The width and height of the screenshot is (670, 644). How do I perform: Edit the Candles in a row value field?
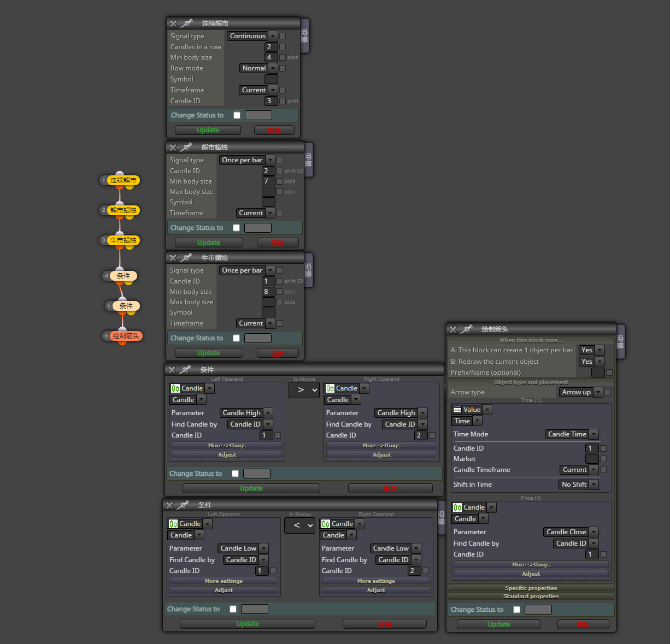point(272,47)
